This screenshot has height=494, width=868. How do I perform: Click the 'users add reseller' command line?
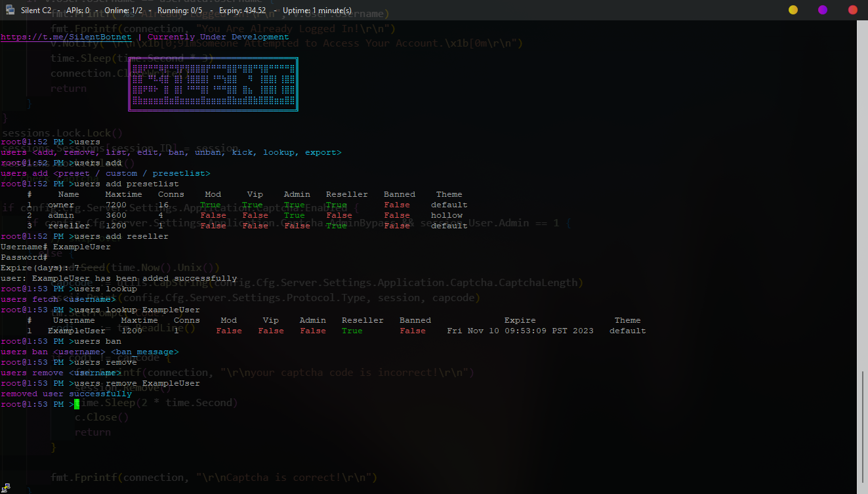point(85,236)
